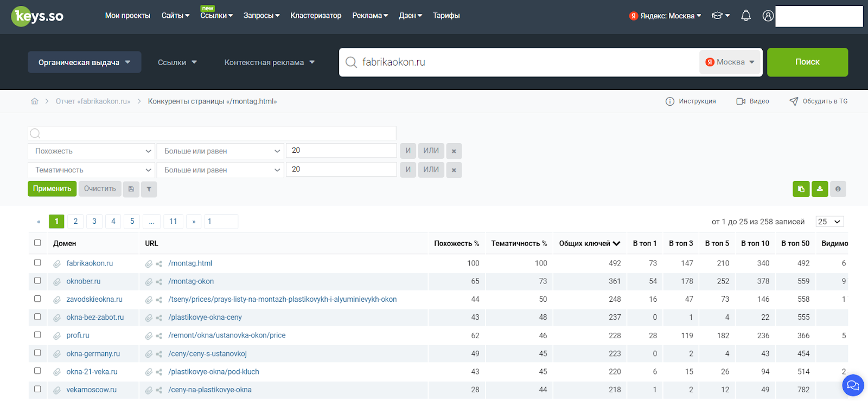
Task: Open the /remont/okna/ustanovka-okon/price URL link
Action: point(227,336)
